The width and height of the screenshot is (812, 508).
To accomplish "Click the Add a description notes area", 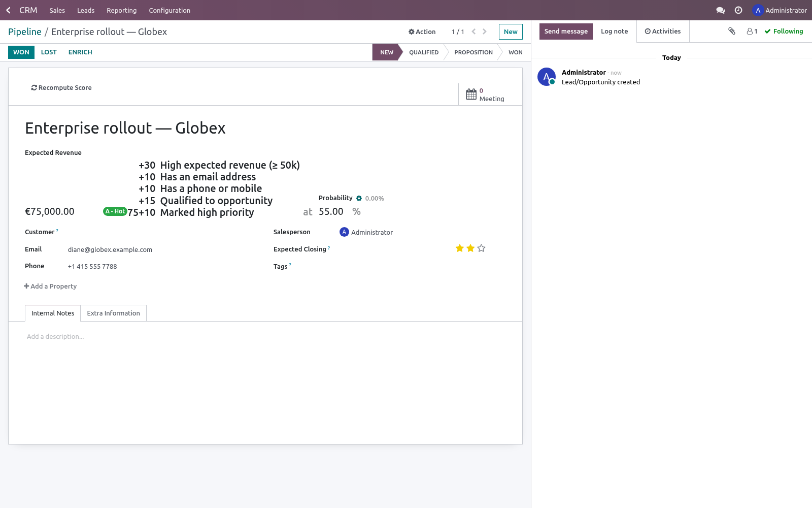I will tap(265, 337).
